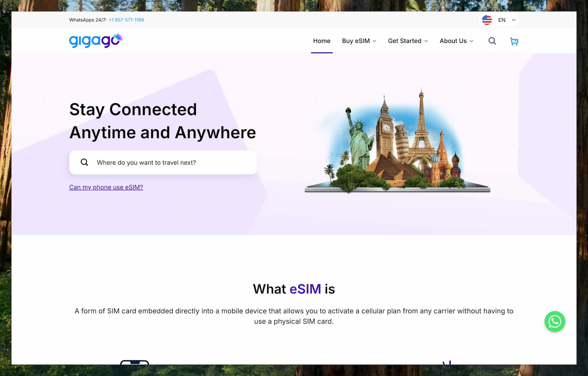The height and width of the screenshot is (376, 588).
Task: Click the search magnifier in hero field
Action: 85,162
